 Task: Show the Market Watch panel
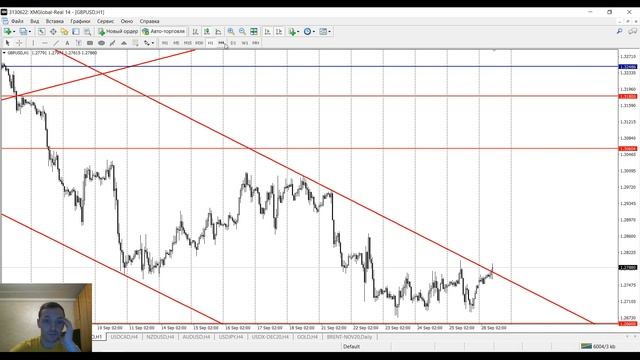coord(42,31)
